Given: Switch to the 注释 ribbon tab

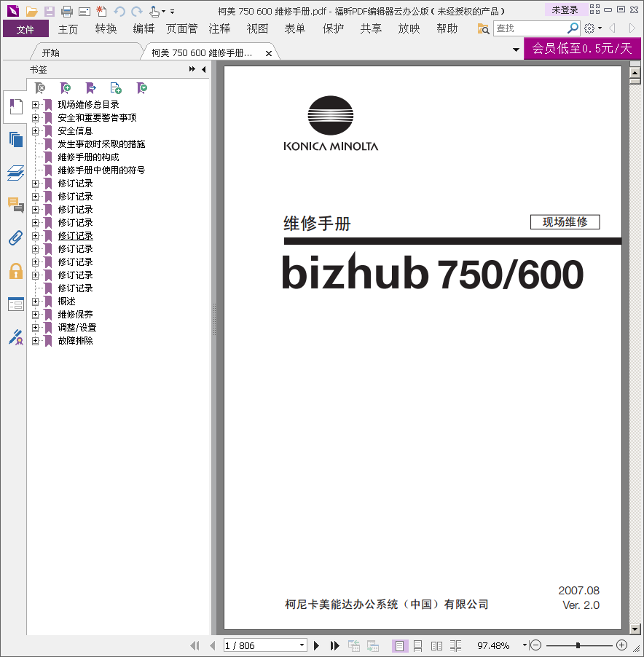Looking at the screenshot, I should (219, 29).
